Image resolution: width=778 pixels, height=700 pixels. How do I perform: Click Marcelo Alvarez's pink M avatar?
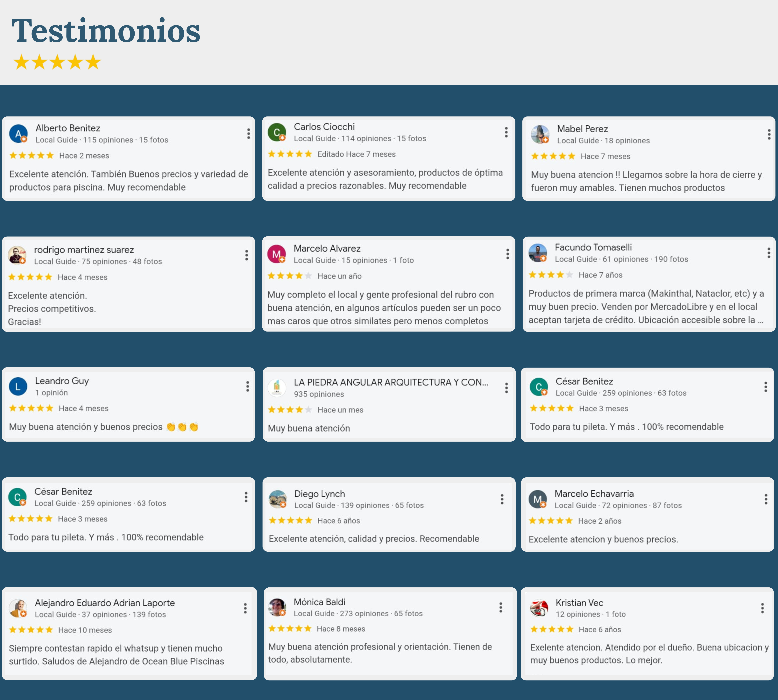[x=277, y=254]
